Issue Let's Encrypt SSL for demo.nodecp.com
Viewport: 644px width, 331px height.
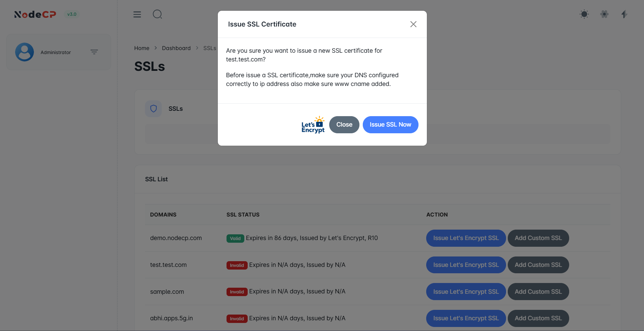tap(466, 238)
